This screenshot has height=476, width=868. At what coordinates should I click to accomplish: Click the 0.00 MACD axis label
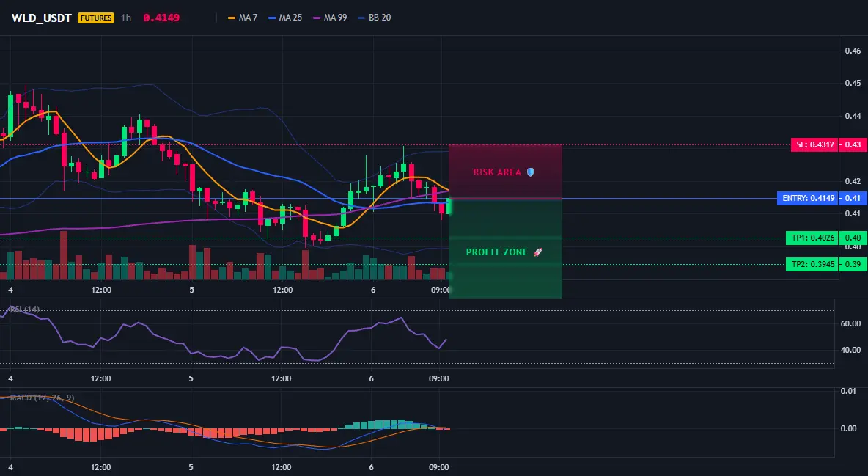point(849,428)
